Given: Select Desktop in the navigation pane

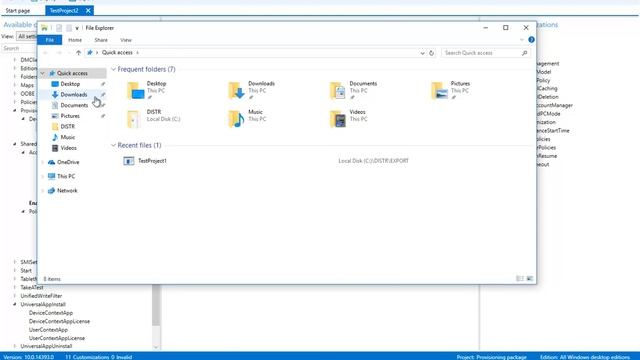Looking at the screenshot, I should coord(70,84).
